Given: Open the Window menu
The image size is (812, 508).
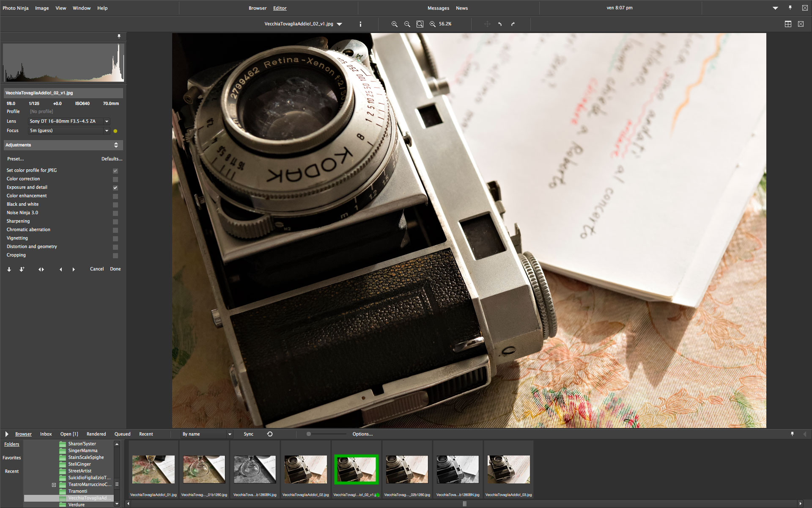Looking at the screenshot, I should (x=82, y=8).
